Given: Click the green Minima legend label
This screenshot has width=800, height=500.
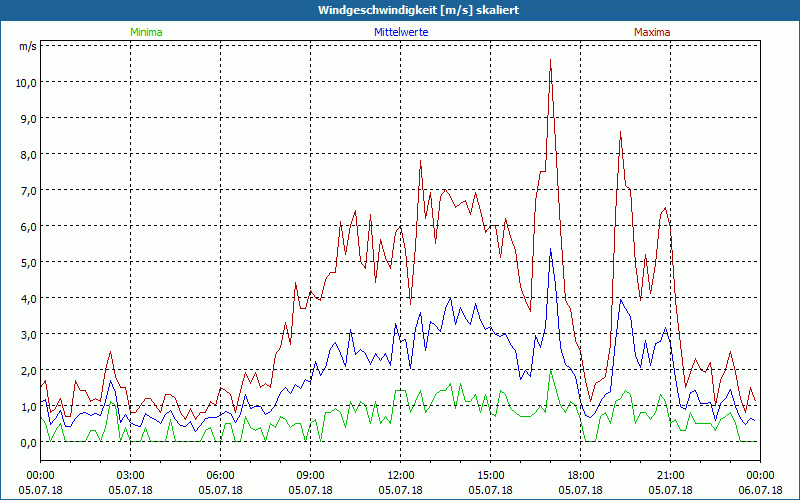Looking at the screenshot, I should 145,32.
